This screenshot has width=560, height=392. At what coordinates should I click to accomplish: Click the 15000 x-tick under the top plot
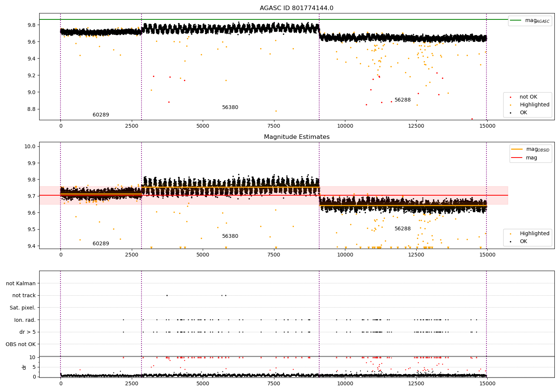(488, 126)
